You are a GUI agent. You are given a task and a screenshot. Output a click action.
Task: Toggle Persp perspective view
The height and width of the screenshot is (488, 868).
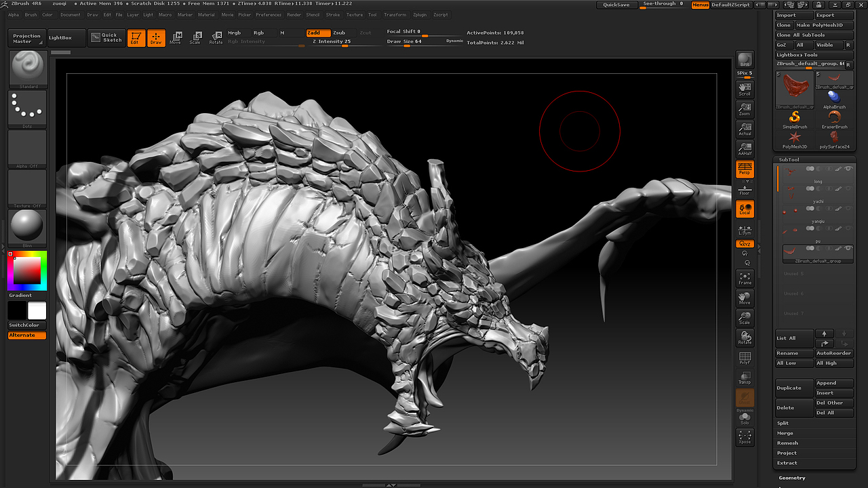745,169
